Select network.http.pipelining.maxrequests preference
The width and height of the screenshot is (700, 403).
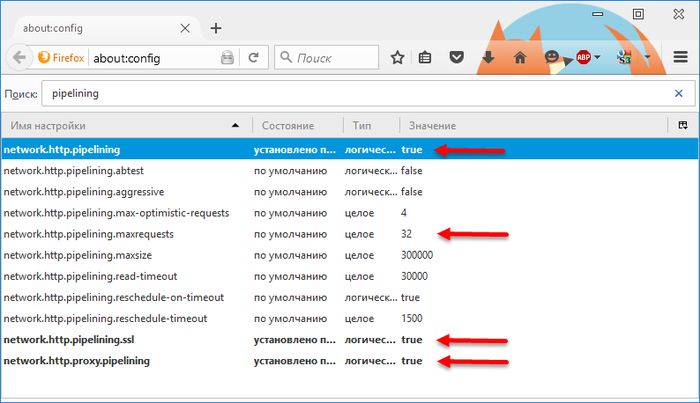pos(350,234)
